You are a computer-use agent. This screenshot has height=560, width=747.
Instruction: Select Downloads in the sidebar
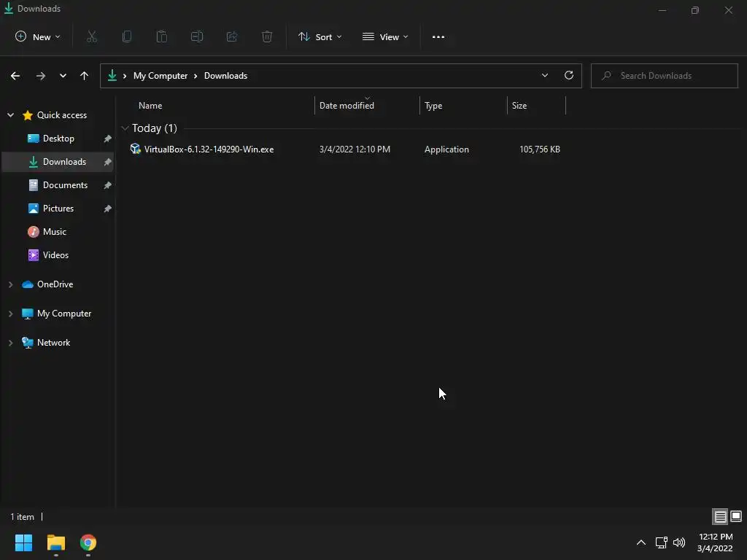point(58,162)
